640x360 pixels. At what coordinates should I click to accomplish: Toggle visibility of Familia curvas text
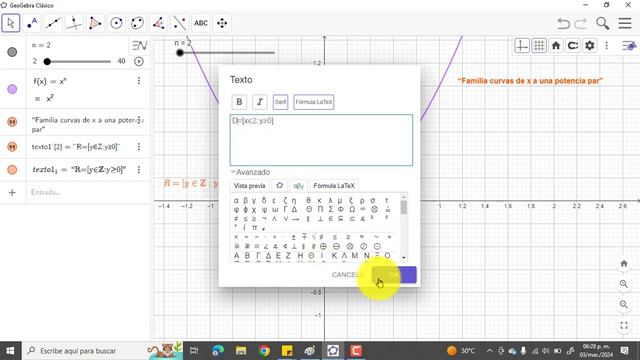[x=12, y=122]
